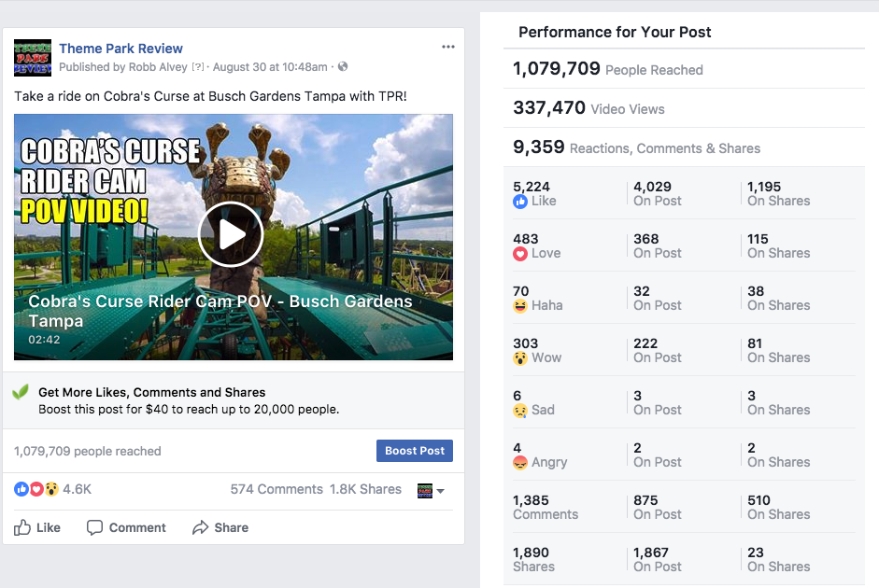879x588 pixels.
Task: Click the '337,470 Video Views' stat
Action: pos(588,108)
